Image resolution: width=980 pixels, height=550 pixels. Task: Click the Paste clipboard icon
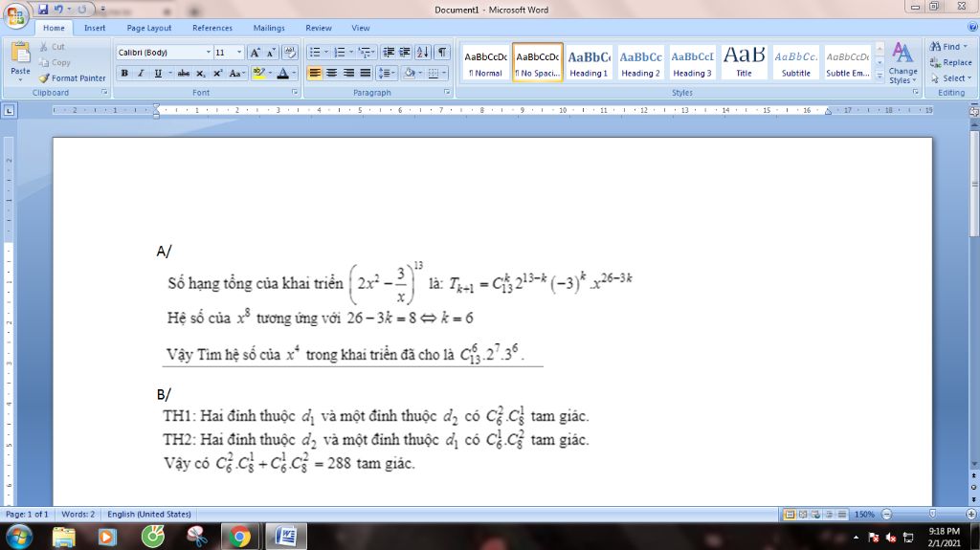[x=21, y=54]
